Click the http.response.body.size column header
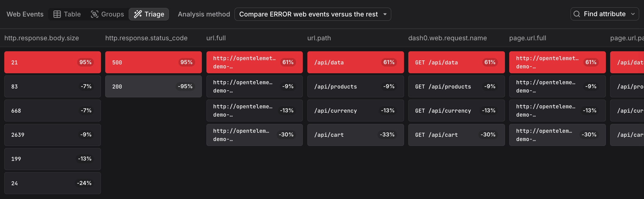The width and height of the screenshot is (644, 199). click(42, 38)
